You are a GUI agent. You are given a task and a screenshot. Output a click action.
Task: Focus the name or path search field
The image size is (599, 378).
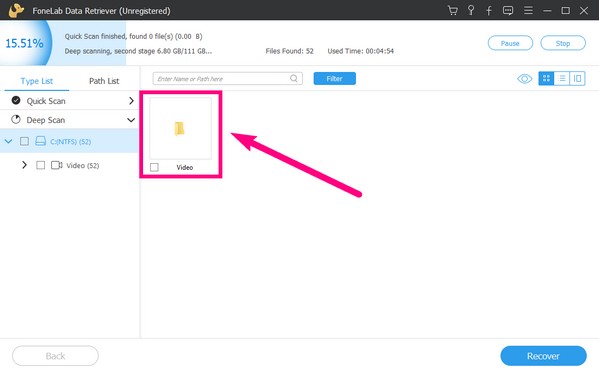pyautogui.click(x=228, y=79)
